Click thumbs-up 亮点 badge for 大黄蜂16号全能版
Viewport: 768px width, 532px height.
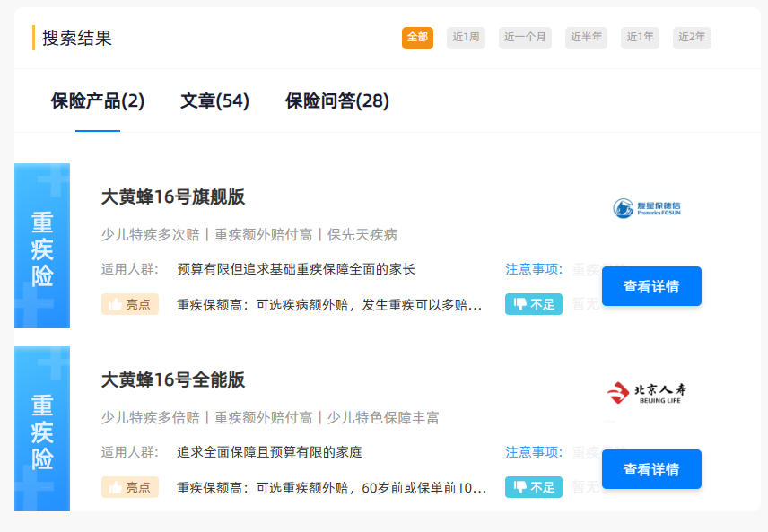pos(130,487)
